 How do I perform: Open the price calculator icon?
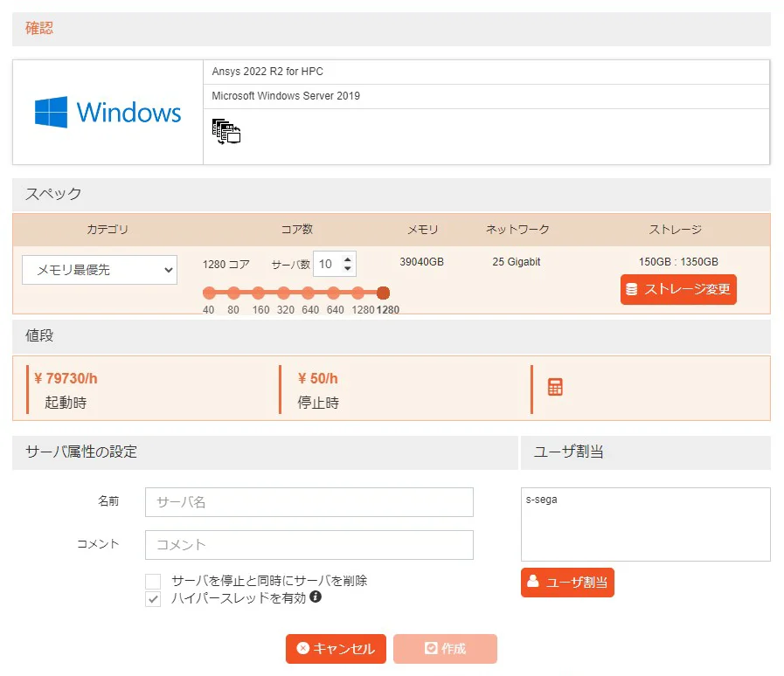tap(555, 387)
